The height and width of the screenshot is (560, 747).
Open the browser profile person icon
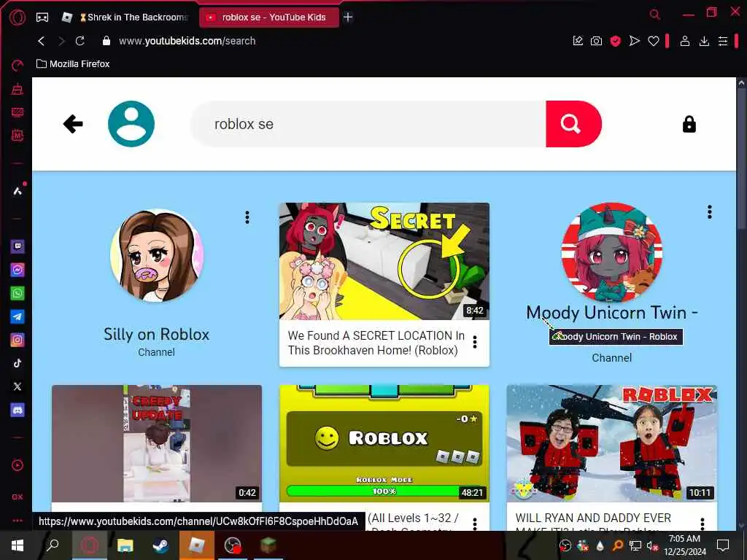pos(684,41)
